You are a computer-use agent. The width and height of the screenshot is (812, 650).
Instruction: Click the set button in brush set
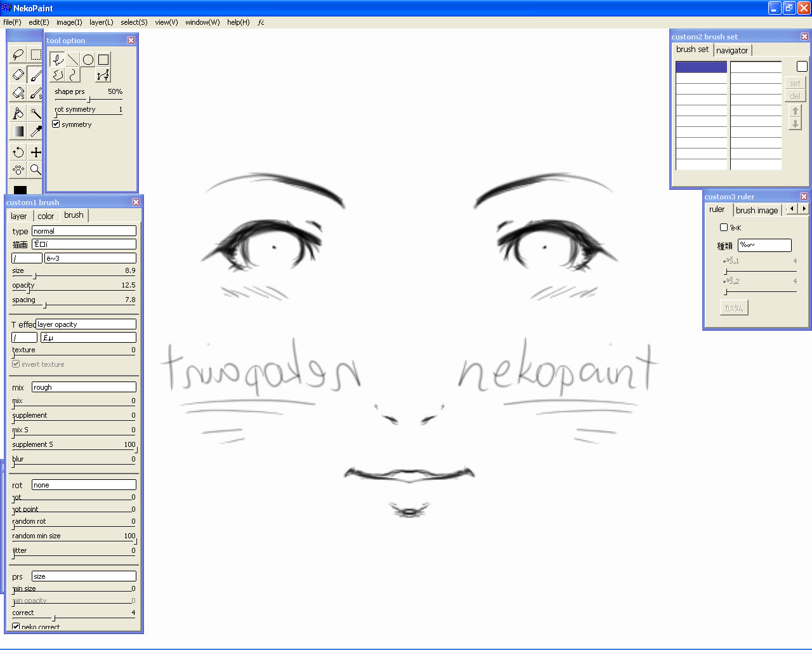tap(795, 83)
